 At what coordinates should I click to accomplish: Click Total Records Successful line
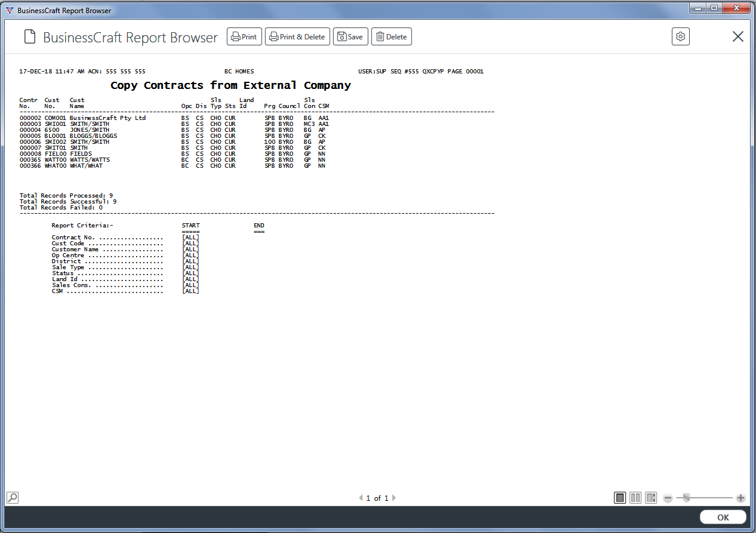coord(68,202)
